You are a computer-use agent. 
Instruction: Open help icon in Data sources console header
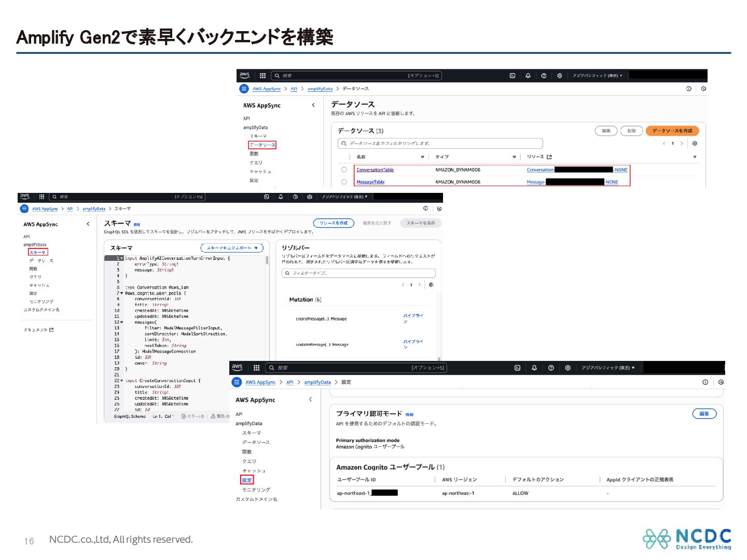(544, 76)
